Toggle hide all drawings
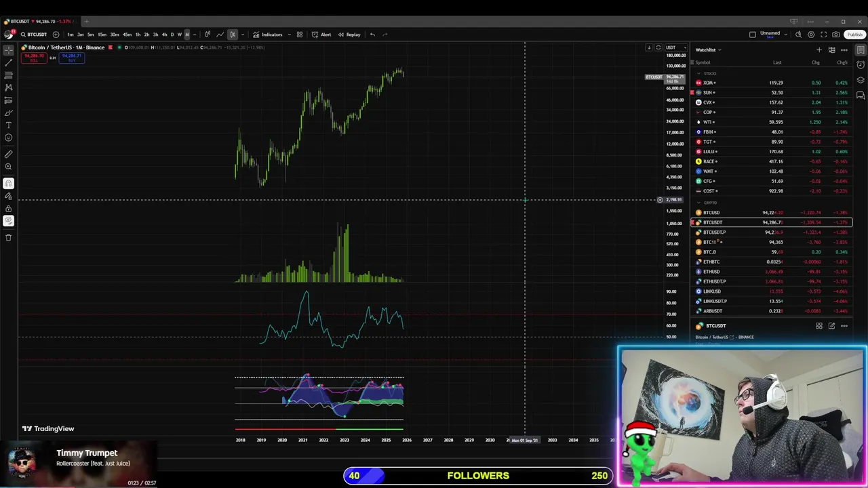This screenshot has width=868, height=488. [x=8, y=221]
